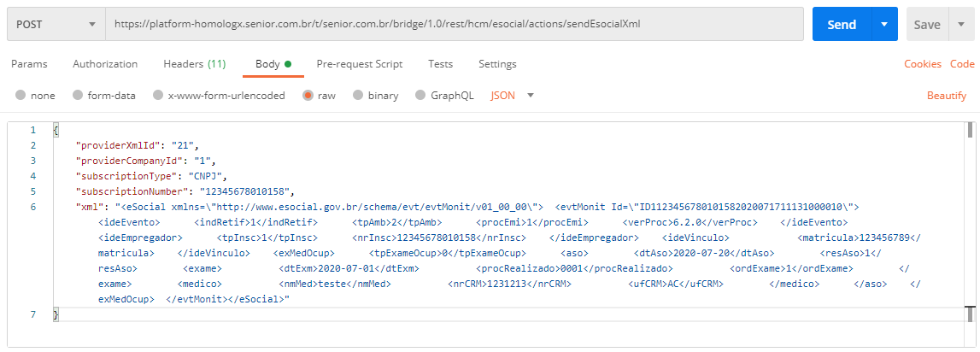Select form-data body radio button

(x=78, y=96)
